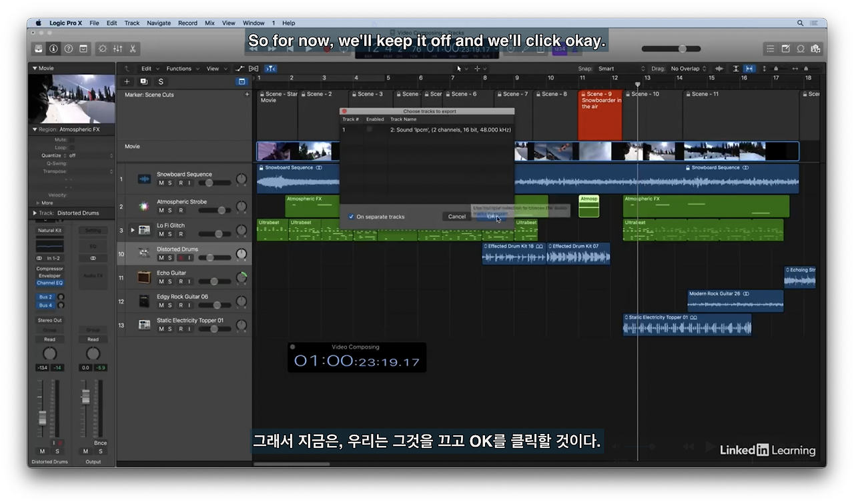Mute the Edgy Rock Guitar 06 track
Screen dimensions: 854x504
click(161, 305)
